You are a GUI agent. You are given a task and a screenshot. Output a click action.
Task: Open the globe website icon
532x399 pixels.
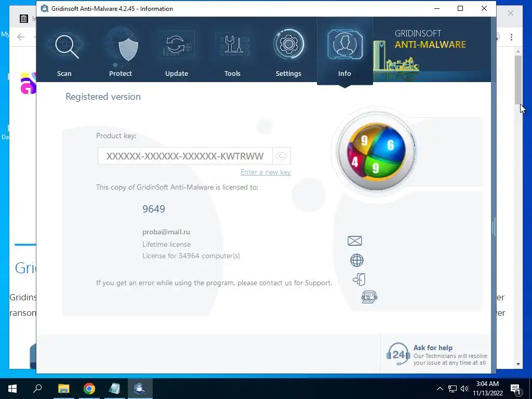point(356,260)
